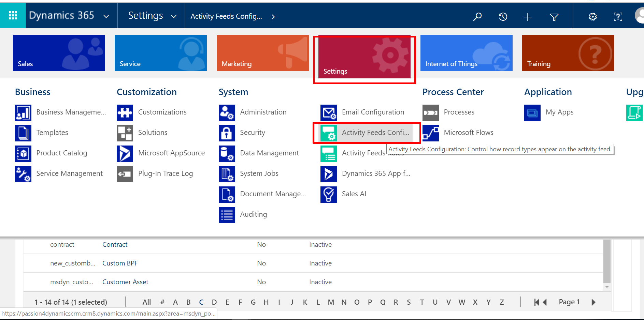This screenshot has height=320, width=644.
Task: Open the Customer Asset link
Action: [125, 282]
